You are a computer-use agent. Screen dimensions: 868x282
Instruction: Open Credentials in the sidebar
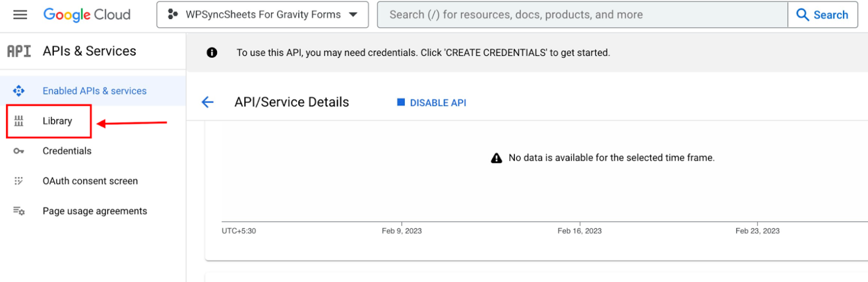(x=67, y=151)
